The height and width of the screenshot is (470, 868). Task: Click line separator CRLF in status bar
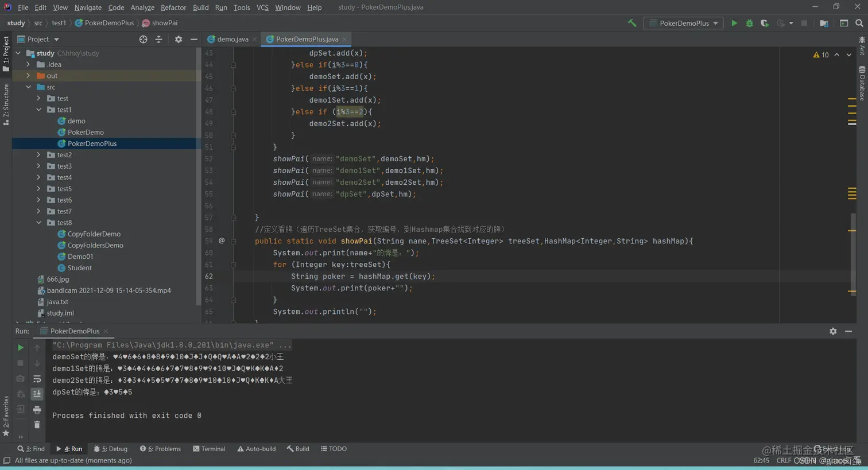point(784,460)
